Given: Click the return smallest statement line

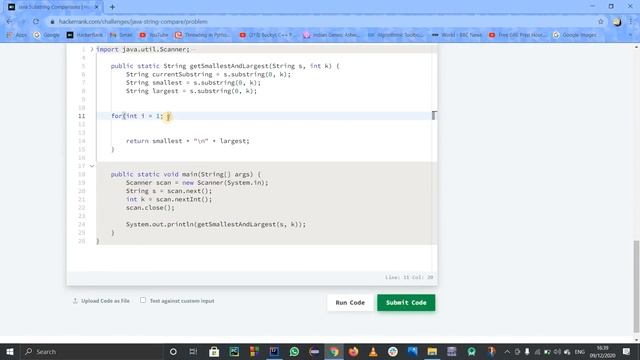Looking at the screenshot, I should point(187,141).
